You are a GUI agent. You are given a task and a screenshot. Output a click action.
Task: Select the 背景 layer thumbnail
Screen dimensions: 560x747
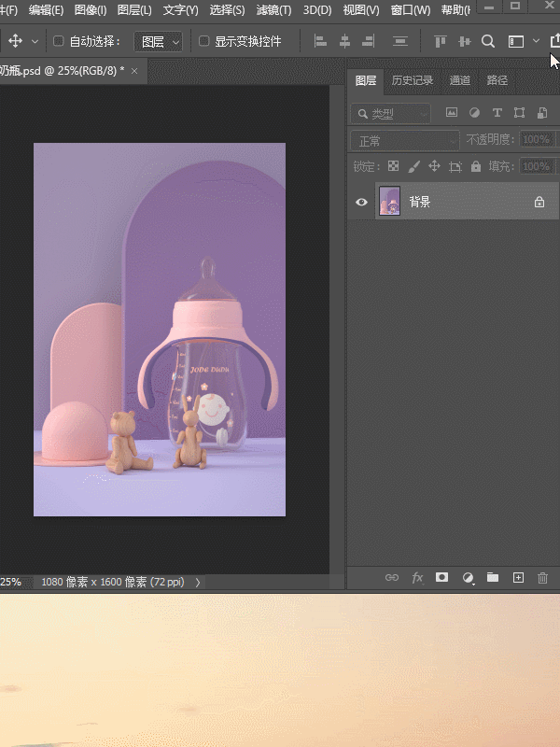[389, 201]
